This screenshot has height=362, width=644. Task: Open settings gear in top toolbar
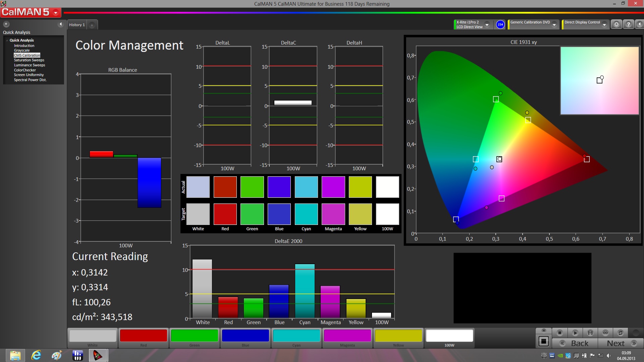click(616, 24)
